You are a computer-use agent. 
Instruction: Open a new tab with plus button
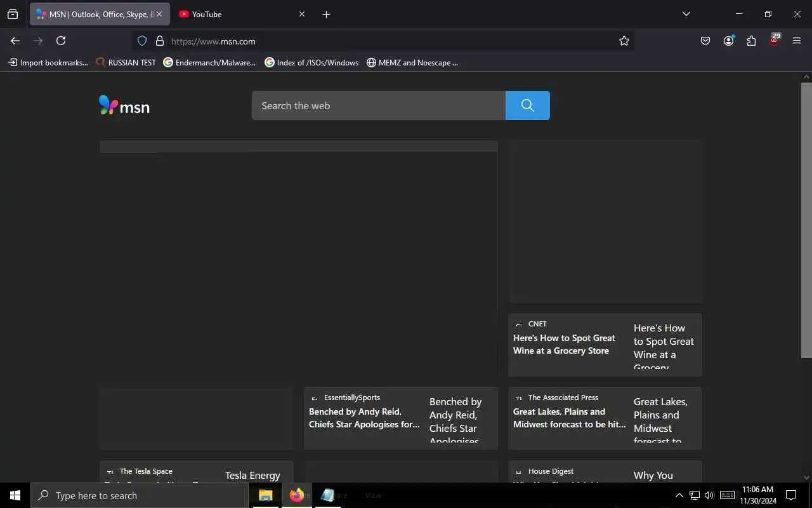326,14
